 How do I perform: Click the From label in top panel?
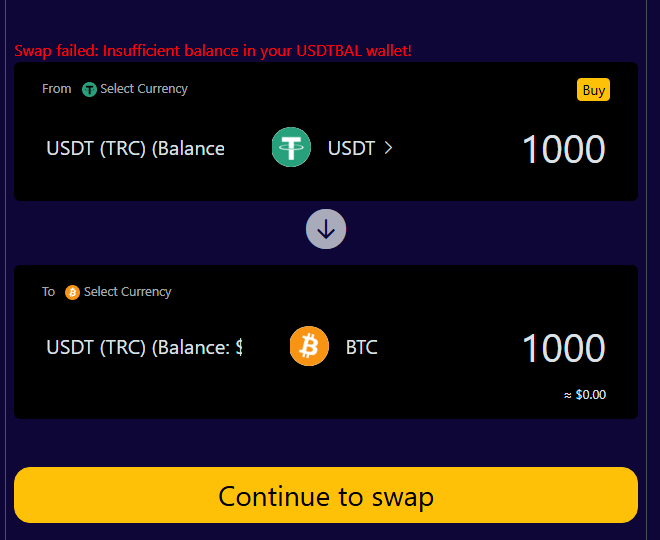coord(57,89)
